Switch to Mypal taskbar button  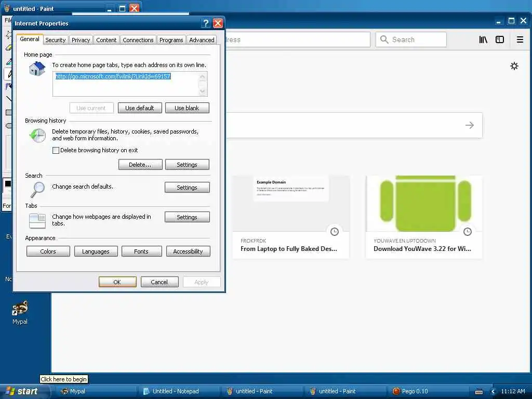pyautogui.click(x=96, y=391)
